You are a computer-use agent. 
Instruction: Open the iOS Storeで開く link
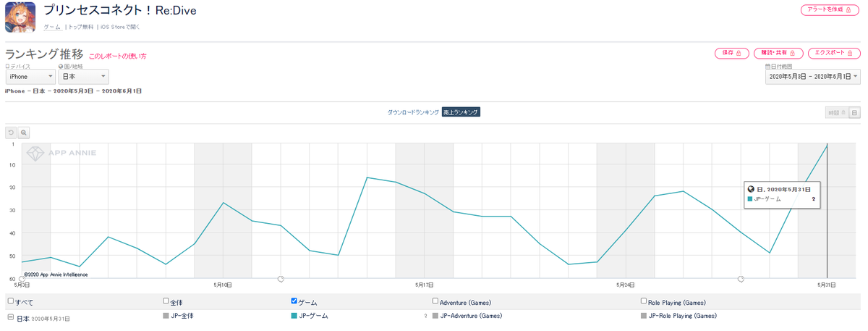click(x=120, y=27)
